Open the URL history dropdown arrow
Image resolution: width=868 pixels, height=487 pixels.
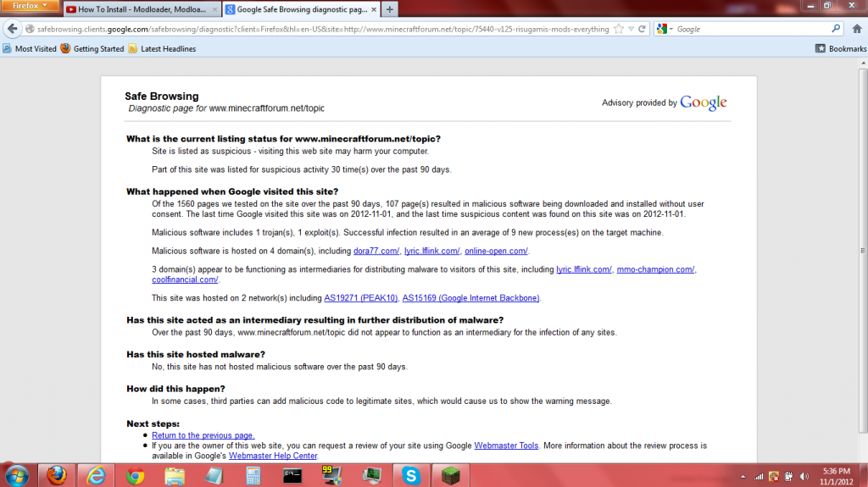[x=631, y=29]
